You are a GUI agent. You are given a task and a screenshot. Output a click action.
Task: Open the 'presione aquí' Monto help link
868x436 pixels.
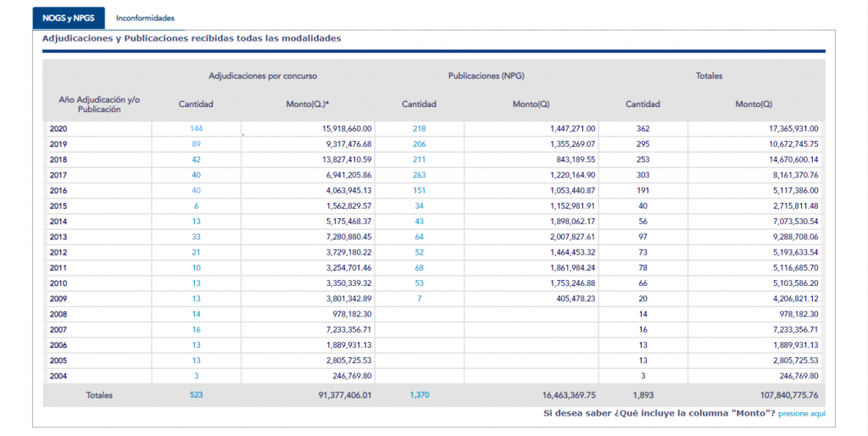coord(801,413)
